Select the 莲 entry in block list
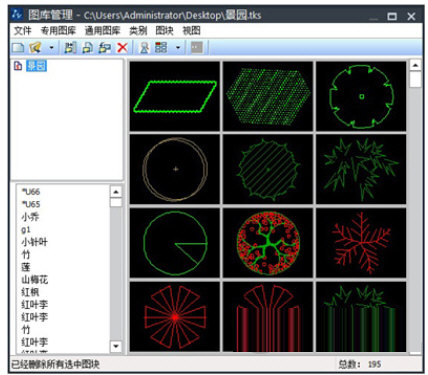The height and width of the screenshot is (375, 428). (x=26, y=267)
